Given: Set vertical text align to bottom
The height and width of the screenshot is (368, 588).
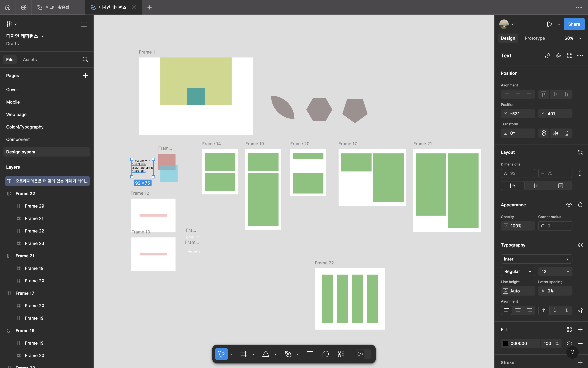Looking at the screenshot, I should pyautogui.click(x=567, y=310).
